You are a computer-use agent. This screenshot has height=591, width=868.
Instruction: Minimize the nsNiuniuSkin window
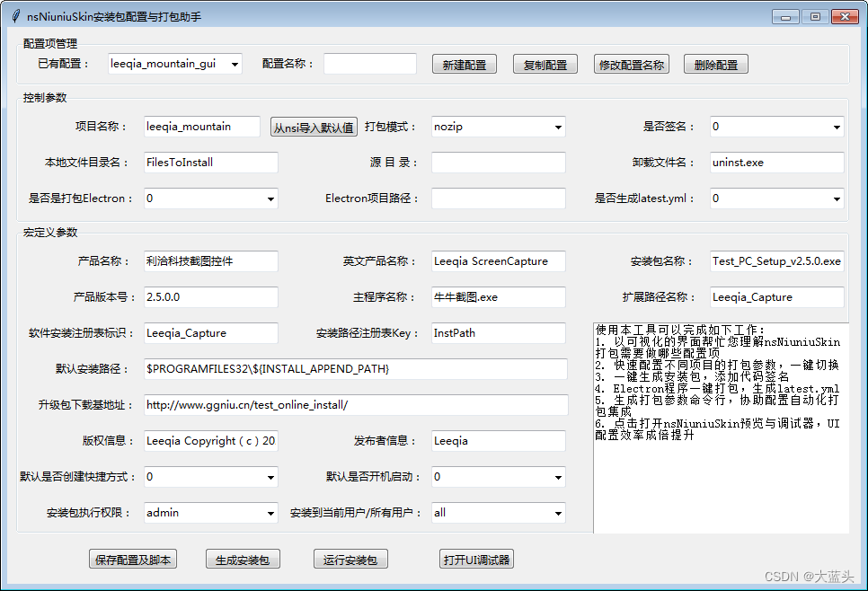[x=785, y=17]
